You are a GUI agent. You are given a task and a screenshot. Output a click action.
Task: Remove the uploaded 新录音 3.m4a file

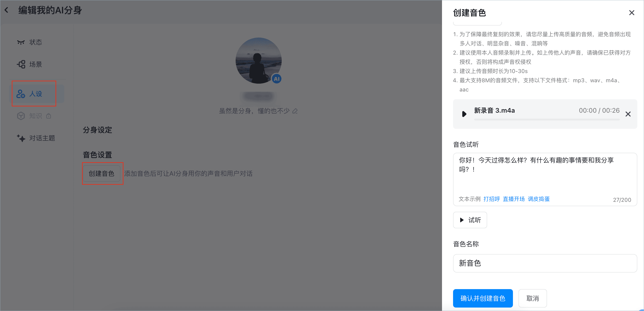coord(628,114)
